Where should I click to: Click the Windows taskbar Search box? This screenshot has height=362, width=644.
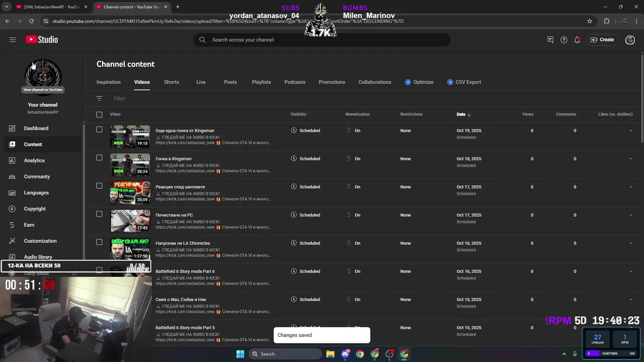[285, 354]
